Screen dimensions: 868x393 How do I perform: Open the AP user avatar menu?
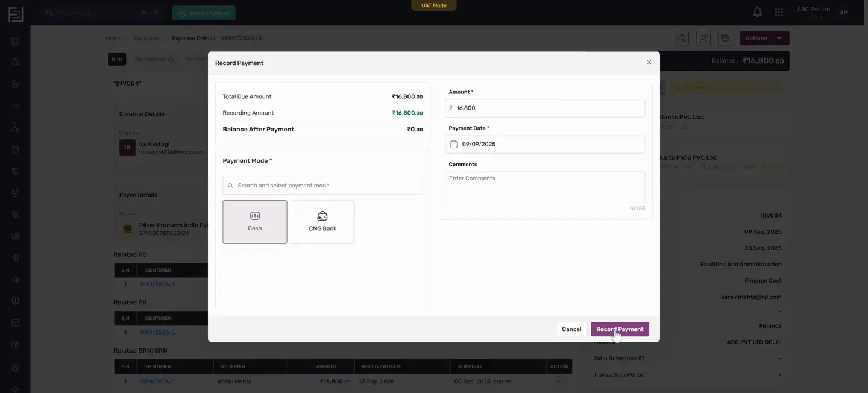click(843, 13)
